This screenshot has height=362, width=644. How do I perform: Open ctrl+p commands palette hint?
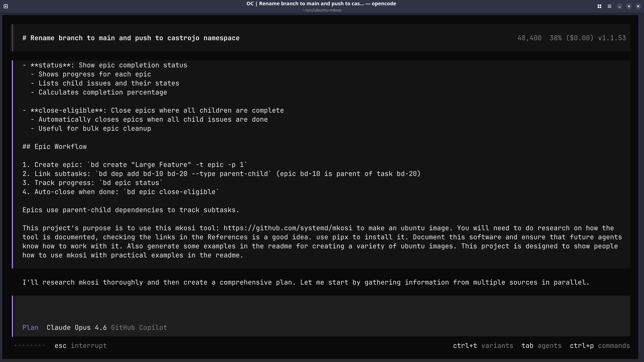click(x=600, y=346)
